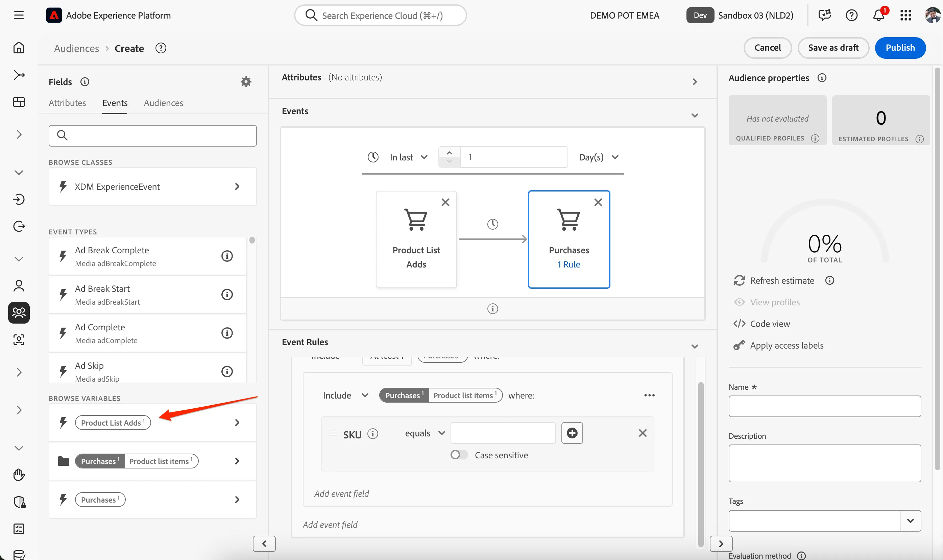The width and height of the screenshot is (943, 560).
Task: Open the equals operator dropdown
Action: point(425,433)
